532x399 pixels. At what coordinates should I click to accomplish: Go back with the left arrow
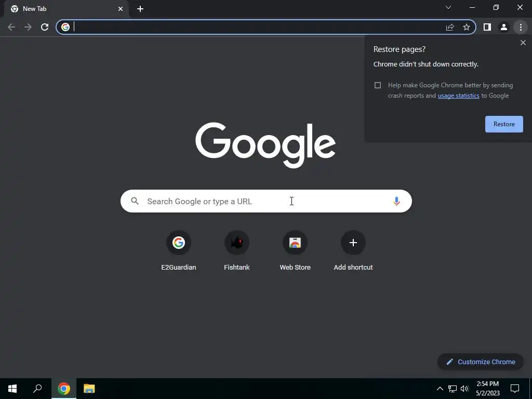pyautogui.click(x=11, y=27)
